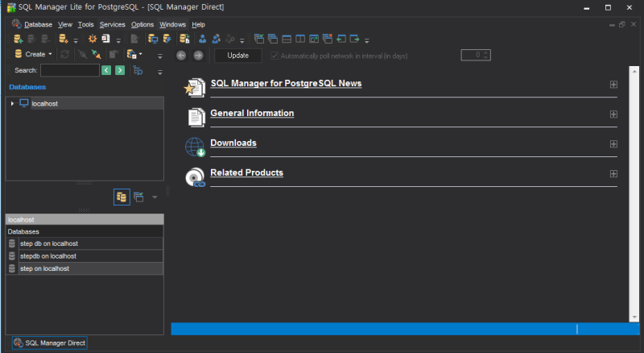Click the Update button
Screen dimensions: 644x353
click(x=238, y=56)
